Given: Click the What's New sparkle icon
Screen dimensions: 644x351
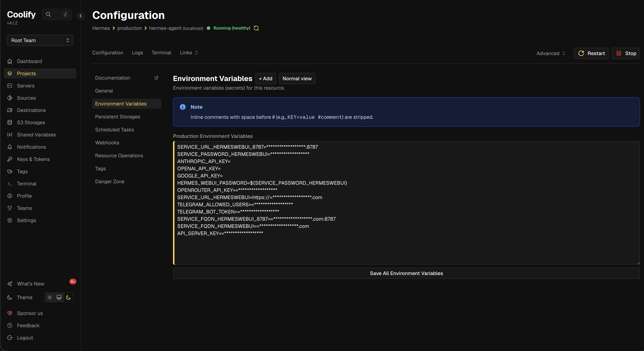Looking at the screenshot, I should pos(10,284).
